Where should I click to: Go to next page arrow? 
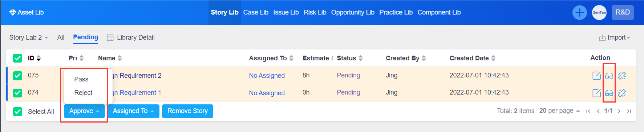coord(619,111)
